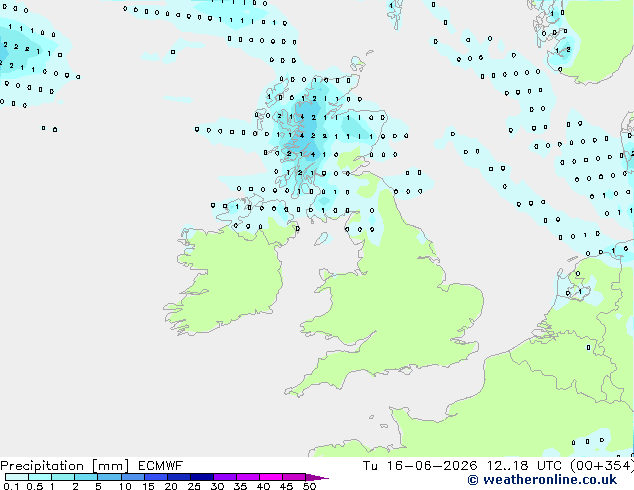
Task: Click the legend label "35"
Action: tap(240, 486)
